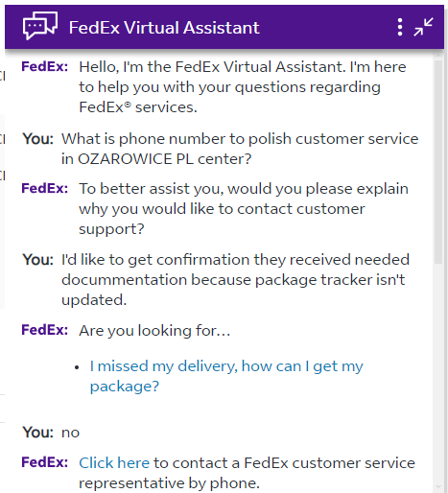Click your message about OZAROWICE PL center
This screenshot has height=493, width=448.
pyautogui.click(x=240, y=149)
